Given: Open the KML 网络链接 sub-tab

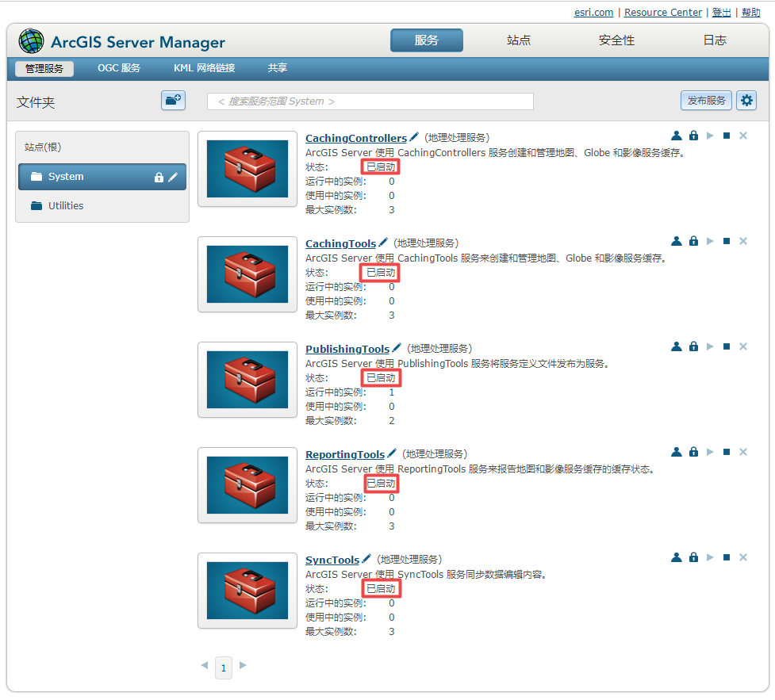Looking at the screenshot, I should point(204,68).
